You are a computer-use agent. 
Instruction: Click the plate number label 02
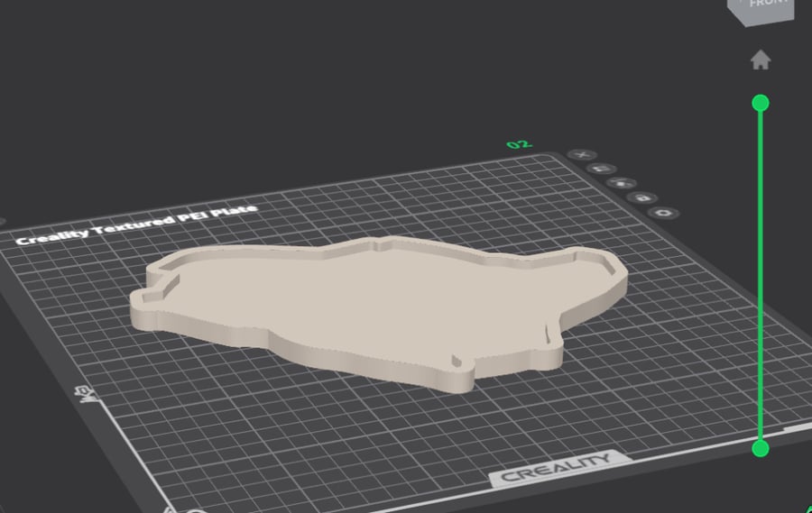point(519,144)
